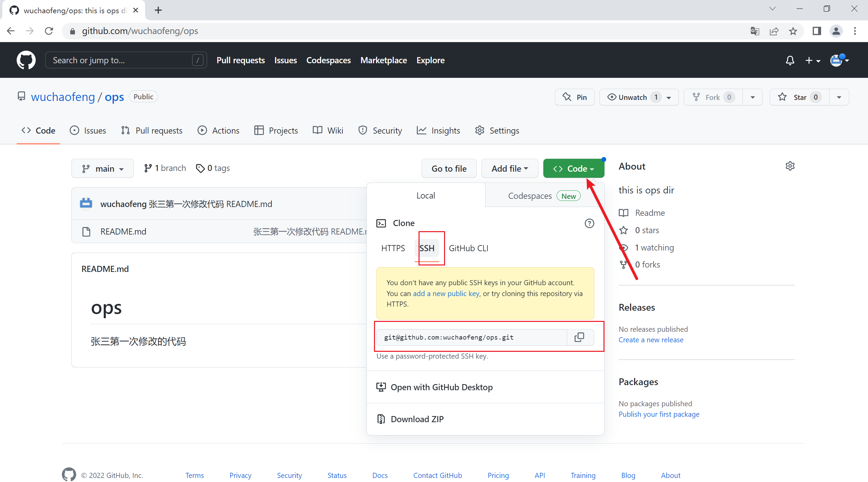Click the translate page icon
868x482 pixels.
(755, 31)
